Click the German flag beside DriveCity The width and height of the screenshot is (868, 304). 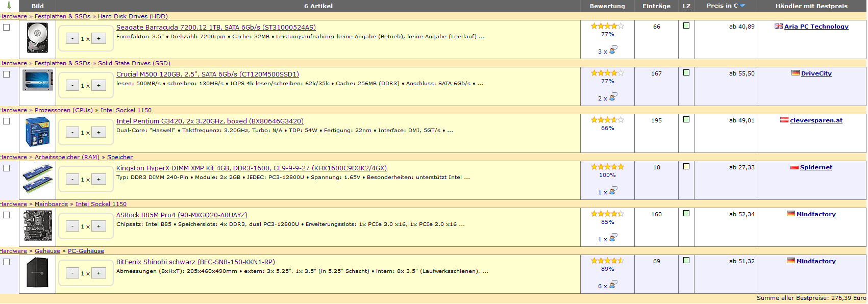(796, 73)
